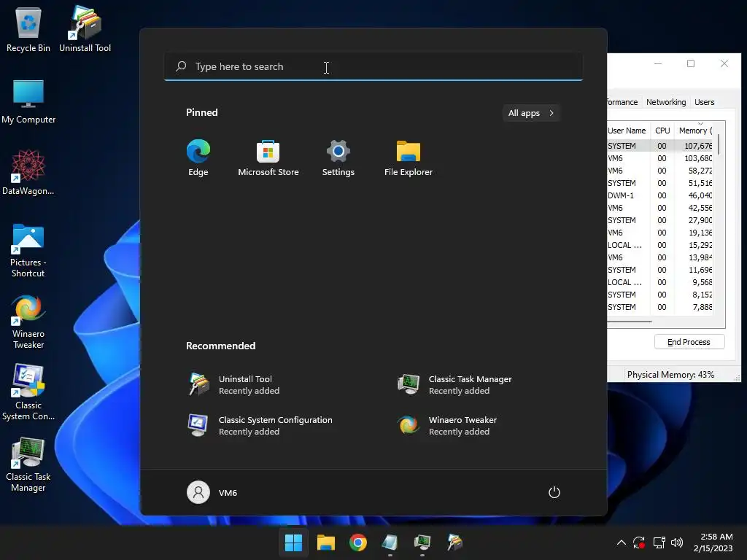Select the Pictures - Shortcut desktop icon
Viewport: 747px width, 560px height.
(x=28, y=250)
